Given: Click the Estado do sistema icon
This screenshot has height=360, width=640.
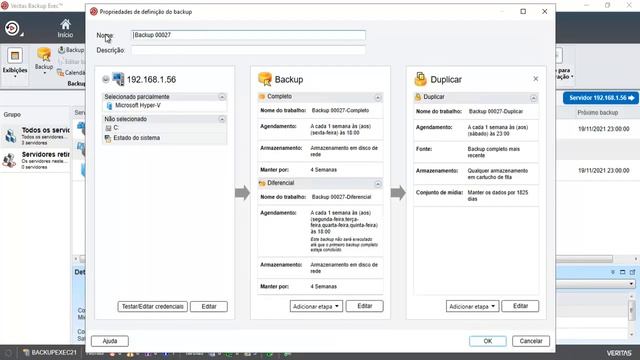Looking at the screenshot, I should [x=108, y=138].
